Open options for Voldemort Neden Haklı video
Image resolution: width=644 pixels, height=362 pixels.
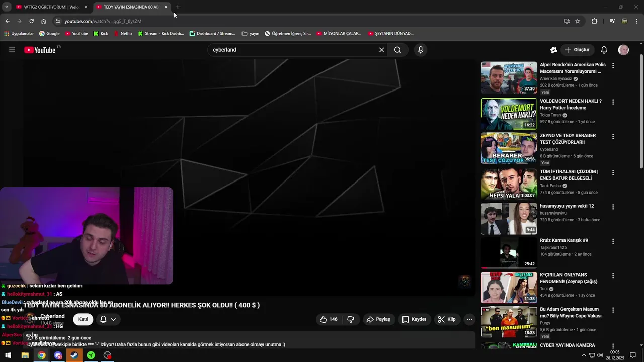613,102
